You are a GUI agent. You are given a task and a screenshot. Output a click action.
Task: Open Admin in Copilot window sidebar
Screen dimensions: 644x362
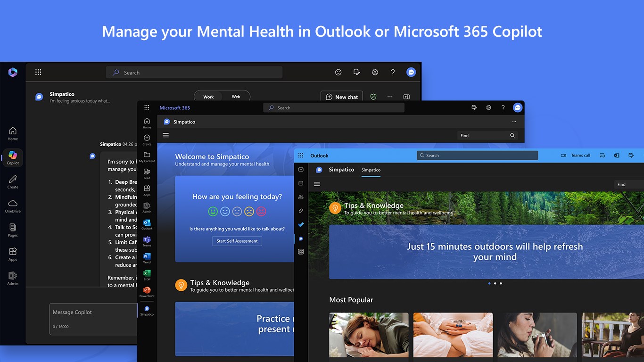pyautogui.click(x=13, y=278)
